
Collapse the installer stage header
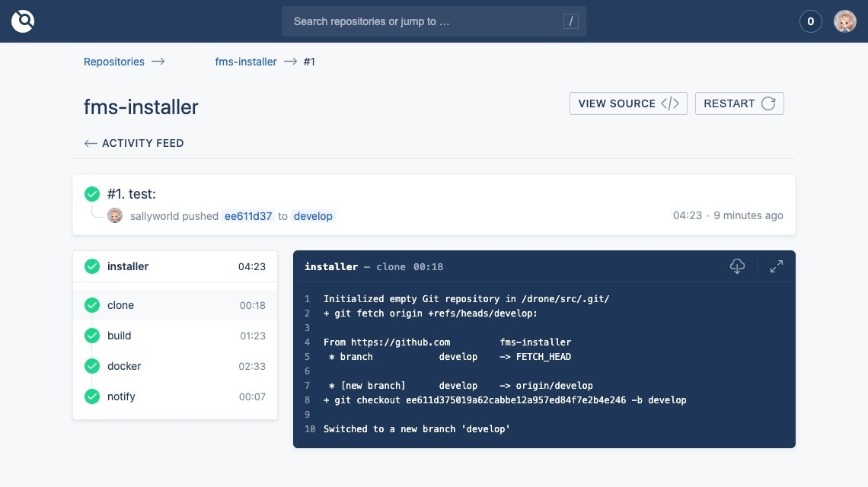pyautogui.click(x=175, y=266)
